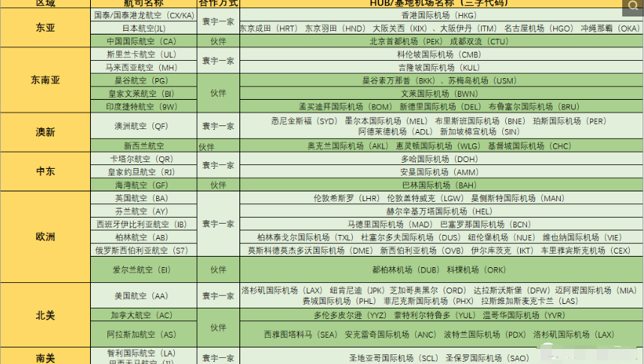Click 寰宇一家 cell beside 美国航空
The width and height of the screenshot is (644, 364).
pos(218,296)
